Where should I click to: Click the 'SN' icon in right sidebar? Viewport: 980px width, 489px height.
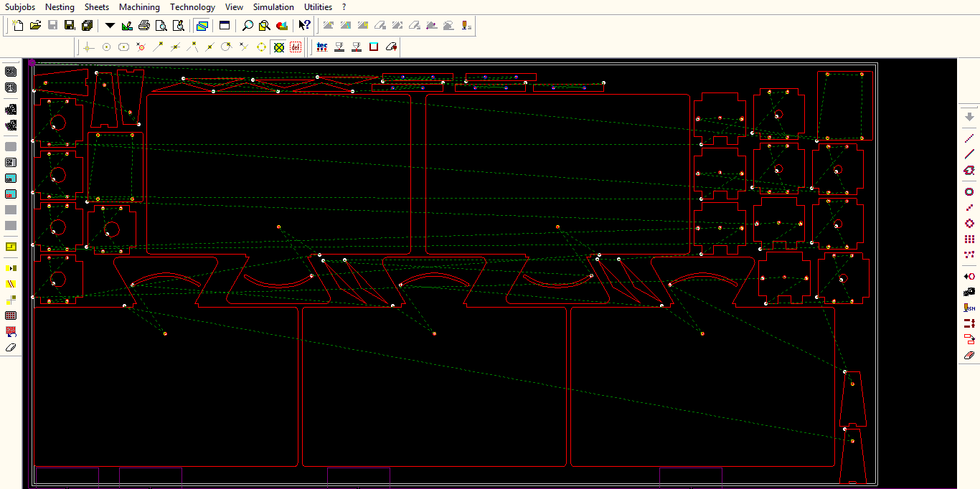pyautogui.click(x=969, y=308)
